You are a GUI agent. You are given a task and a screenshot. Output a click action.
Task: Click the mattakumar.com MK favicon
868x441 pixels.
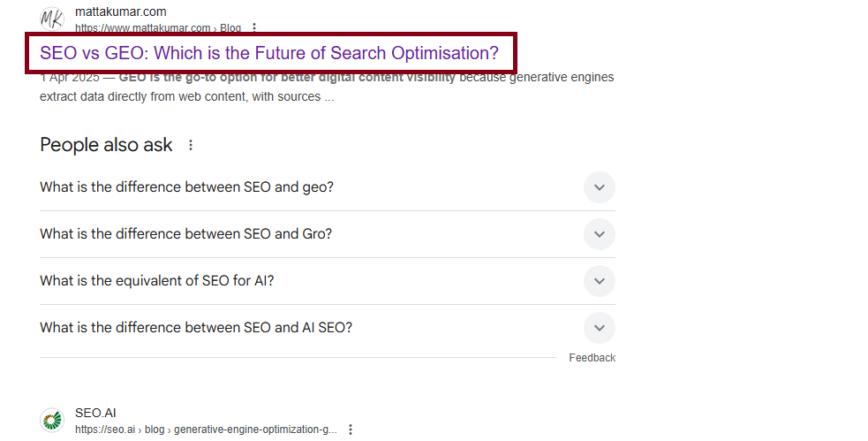tap(53, 19)
